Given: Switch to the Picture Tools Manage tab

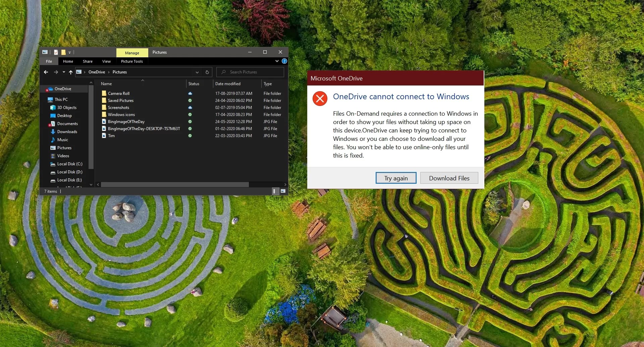Looking at the screenshot, I should (x=132, y=53).
